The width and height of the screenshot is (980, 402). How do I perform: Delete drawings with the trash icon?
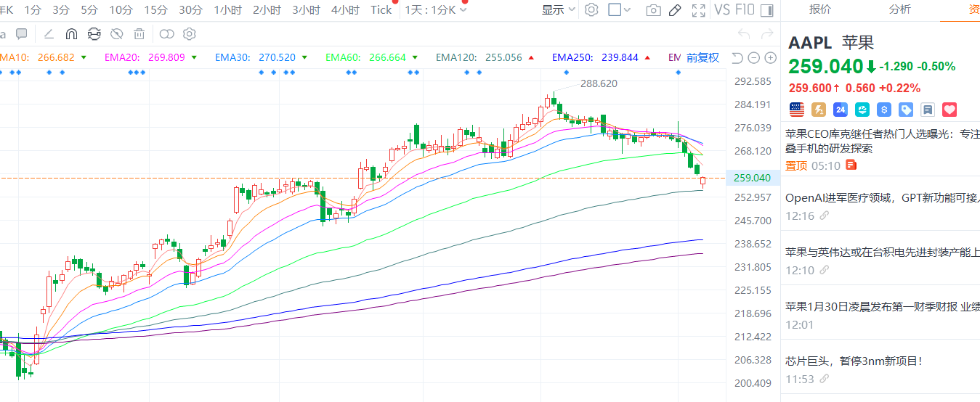[139, 34]
